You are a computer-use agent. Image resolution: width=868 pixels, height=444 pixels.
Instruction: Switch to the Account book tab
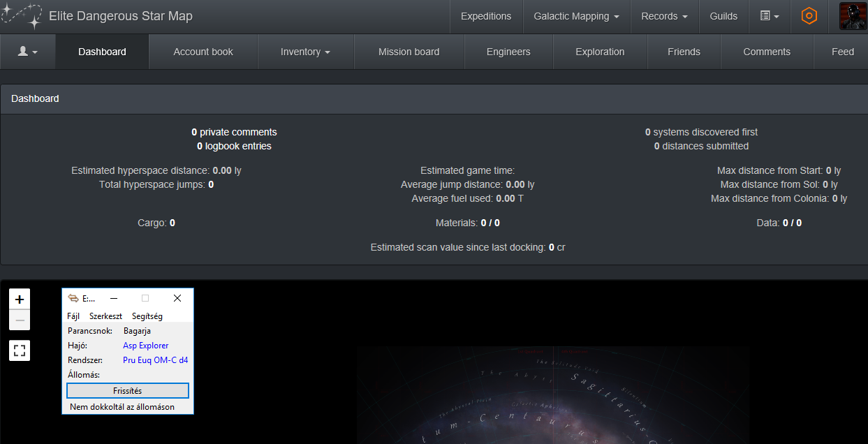(x=203, y=52)
